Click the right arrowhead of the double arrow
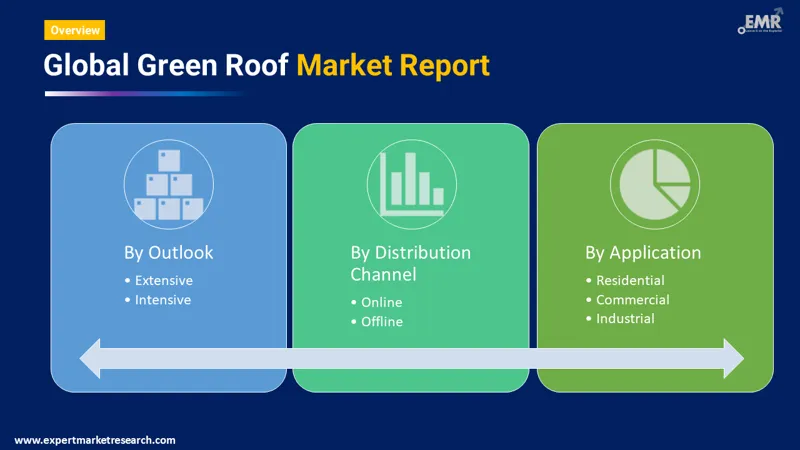This screenshot has height=450, width=800. [x=731, y=358]
